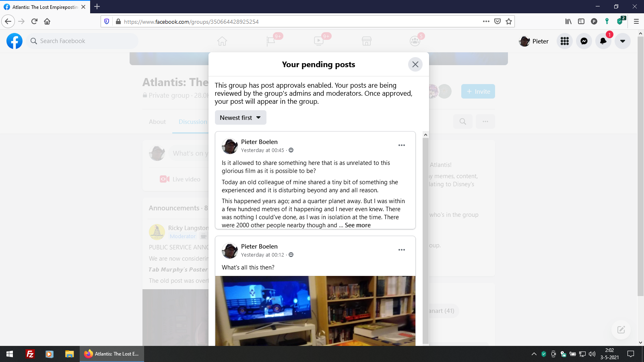Viewport: 644px width, 362px height.
Task: Open the Firefox hamburger menu
Action: pyautogui.click(x=636, y=21)
